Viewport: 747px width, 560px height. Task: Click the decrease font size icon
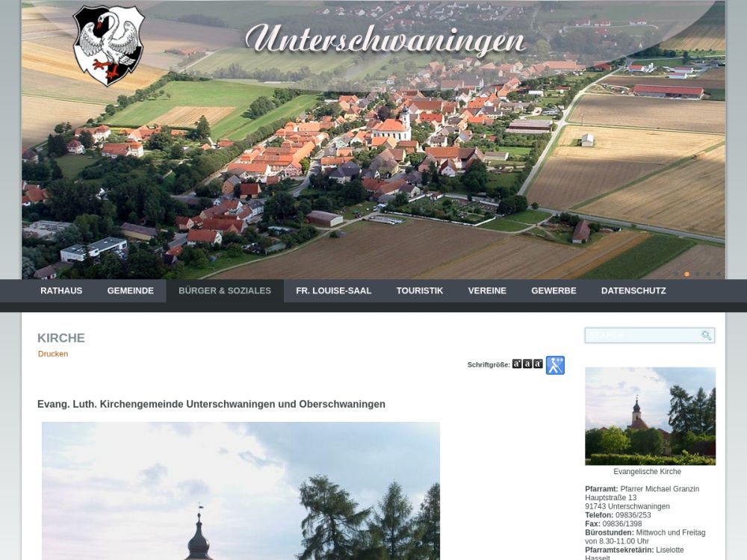tap(538, 364)
